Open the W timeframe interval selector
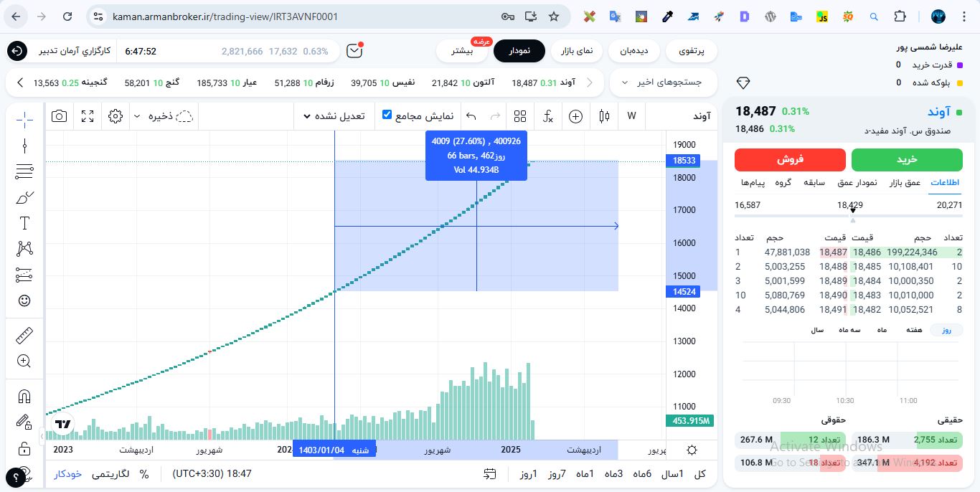980x492 pixels. point(631,116)
